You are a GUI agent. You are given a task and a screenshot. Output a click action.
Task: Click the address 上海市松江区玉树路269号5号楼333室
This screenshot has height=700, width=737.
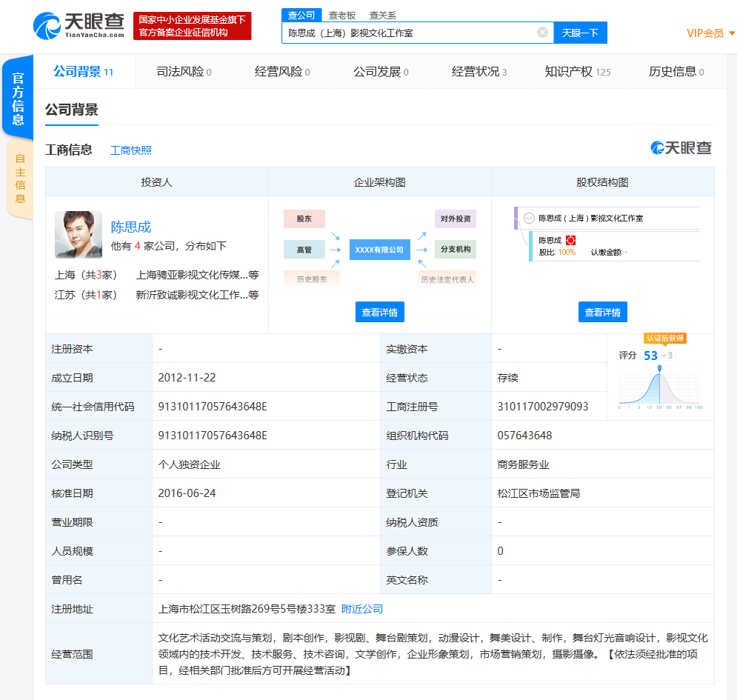[247, 609]
